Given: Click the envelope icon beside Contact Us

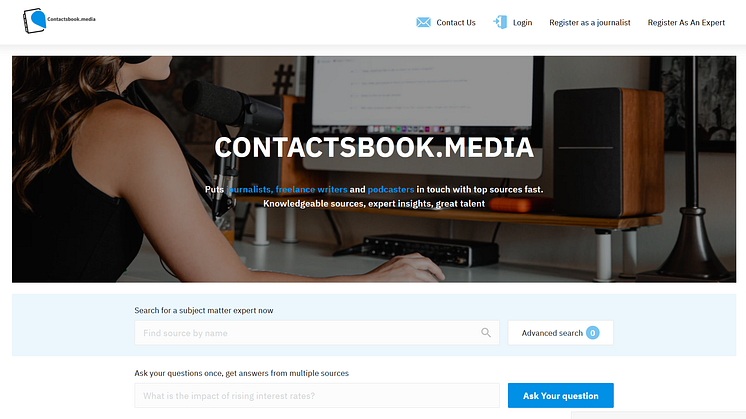Looking at the screenshot, I should pos(423,22).
